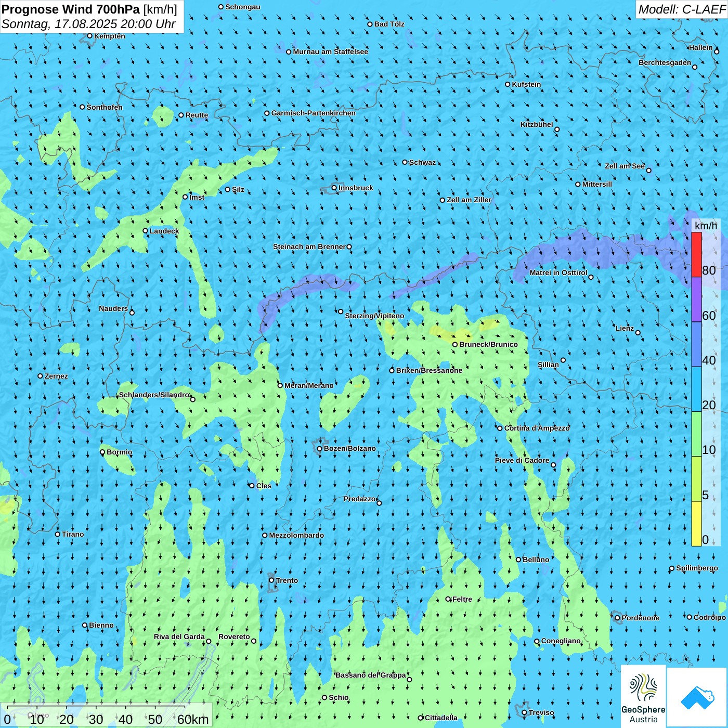Click the Nauders location dot
Image resolution: width=728 pixels, height=728 pixels.
[x=132, y=313]
